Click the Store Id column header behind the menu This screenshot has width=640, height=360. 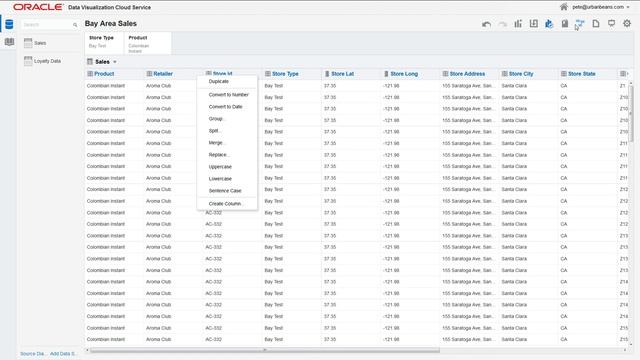(222, 73)
